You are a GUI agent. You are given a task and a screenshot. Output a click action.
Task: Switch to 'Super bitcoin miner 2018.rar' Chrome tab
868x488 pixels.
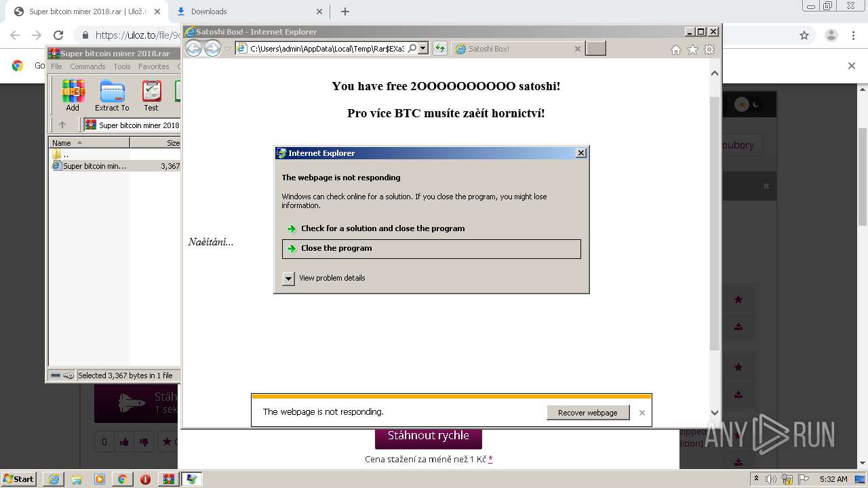click(87, 12)
